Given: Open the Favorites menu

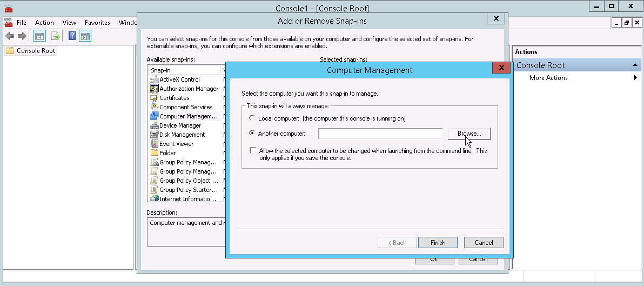Looking at the screenshot, I should pyautogui.click(x=97, y=23).
